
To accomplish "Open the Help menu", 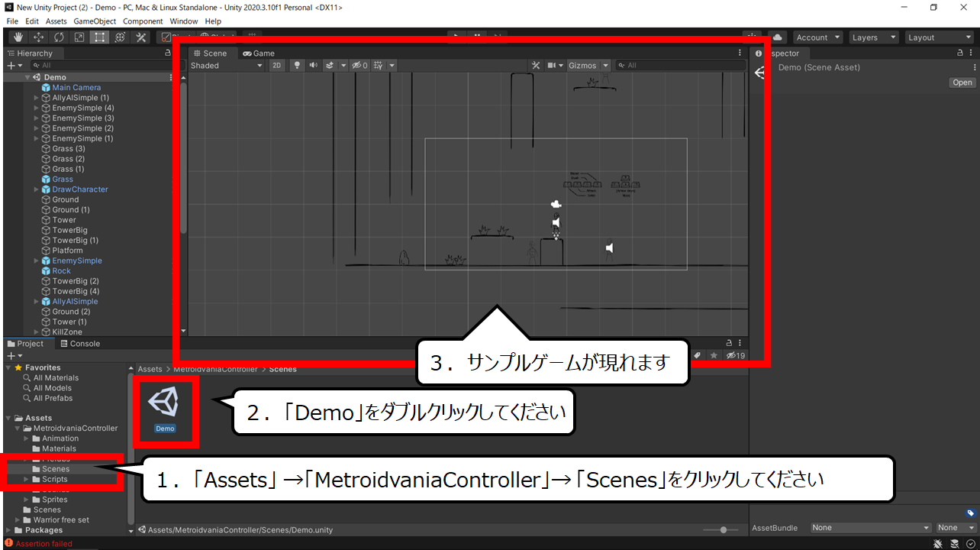I will click(213, 21).
